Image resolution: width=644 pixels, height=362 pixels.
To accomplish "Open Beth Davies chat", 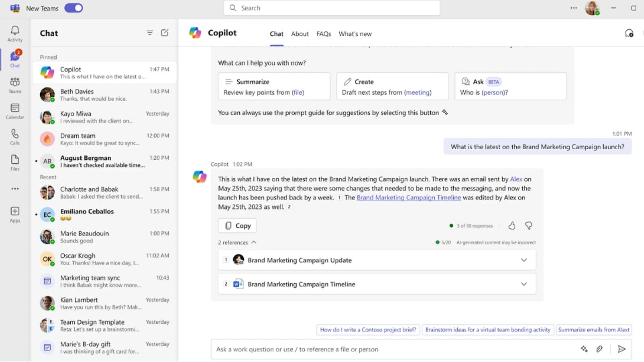I will [x=105, y=95].
